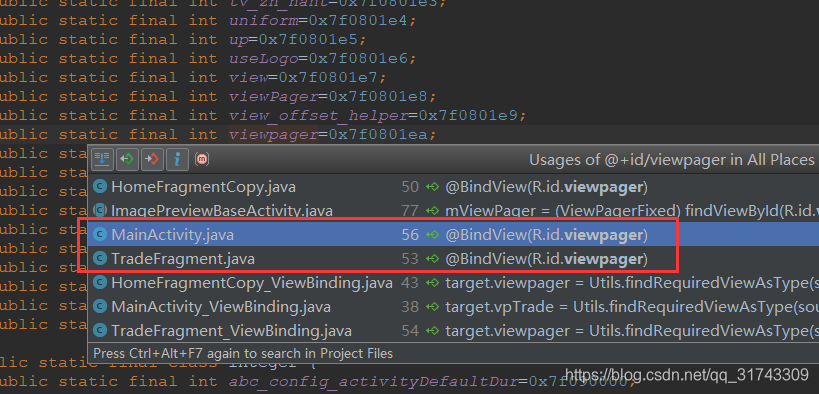Click read-access arrow icon on line 43 row
The width and height of the screenshot is (819, 394).
click(x=432, y=283)
